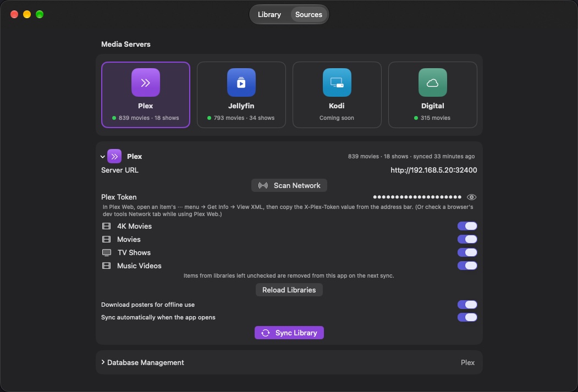The height and width of the screenshot is (392, 578).
Task: Click the green window zoom button
Action: tap(40, 14)
